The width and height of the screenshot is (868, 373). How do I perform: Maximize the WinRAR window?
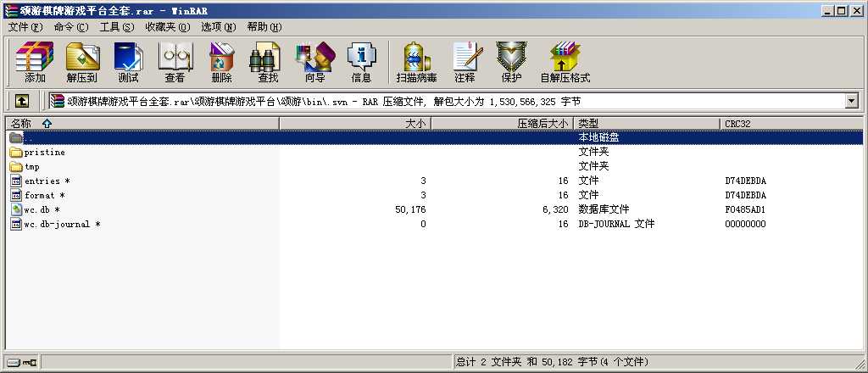click(842, 10)
